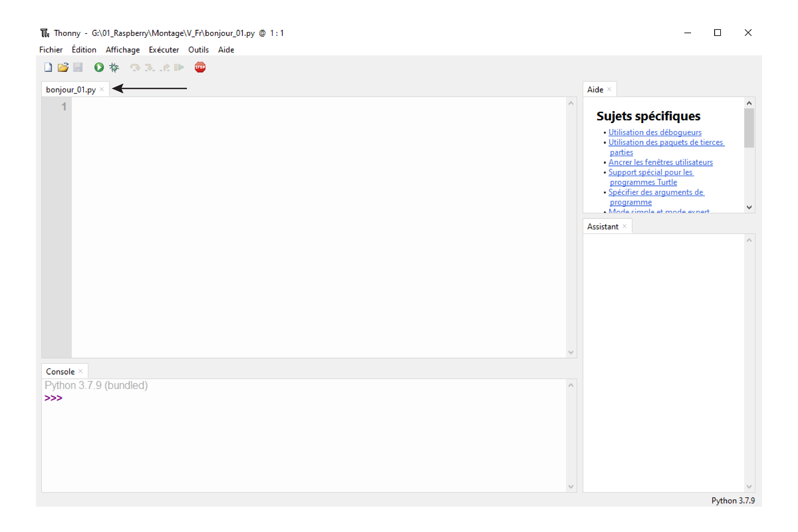
Task: Close the Aide panel tab
Action: point(609,89)
